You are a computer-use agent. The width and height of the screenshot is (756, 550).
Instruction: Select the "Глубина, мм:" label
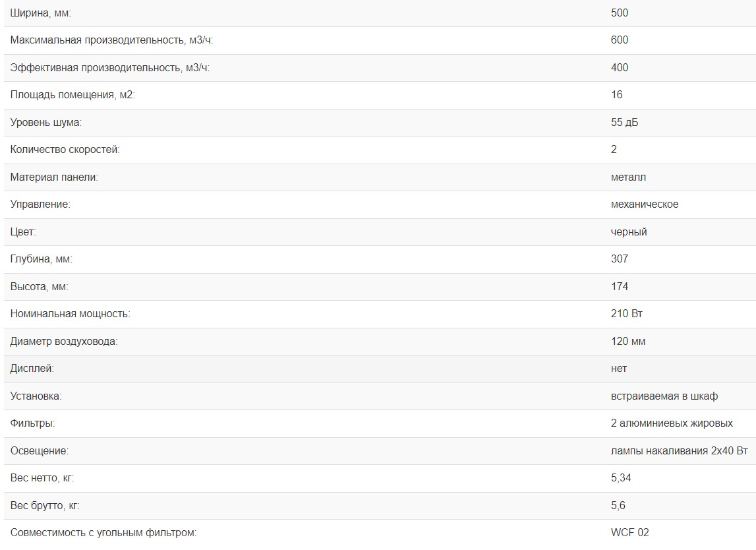pos(42,259)
